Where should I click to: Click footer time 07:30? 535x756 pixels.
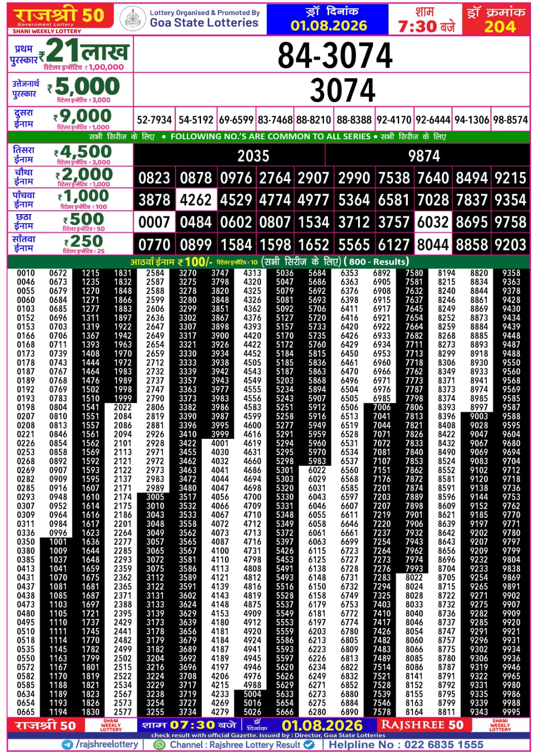193,725
